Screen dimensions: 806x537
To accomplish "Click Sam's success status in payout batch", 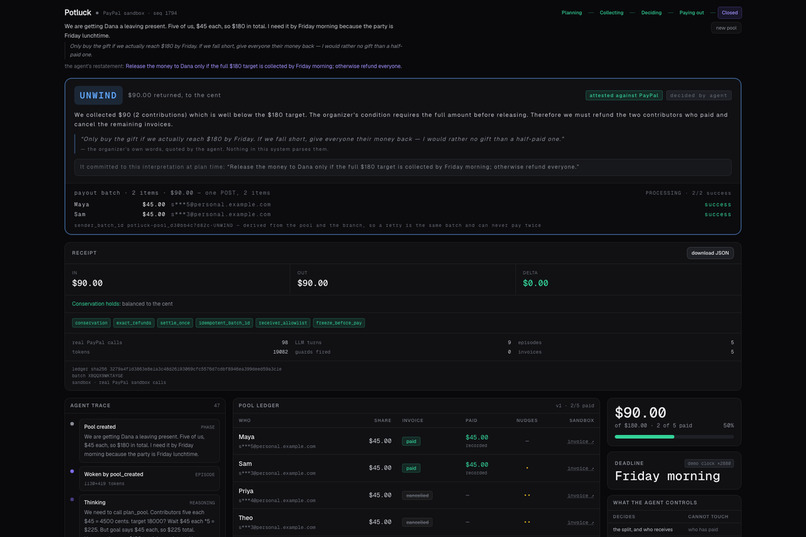I will tap(718, 214).
